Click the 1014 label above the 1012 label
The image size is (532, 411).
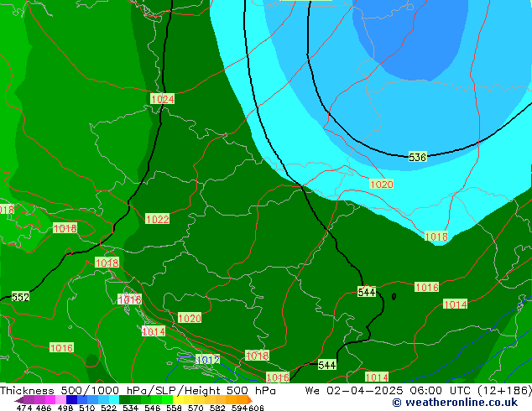(154, 331)
